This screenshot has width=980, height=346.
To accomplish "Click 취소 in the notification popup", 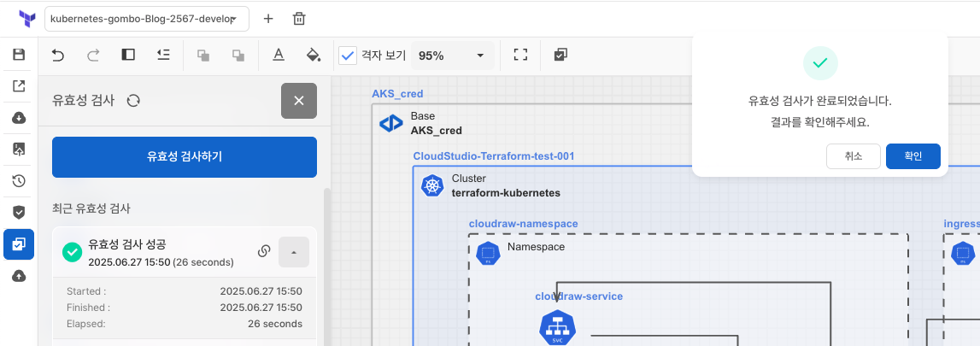I will pos(854,156).
